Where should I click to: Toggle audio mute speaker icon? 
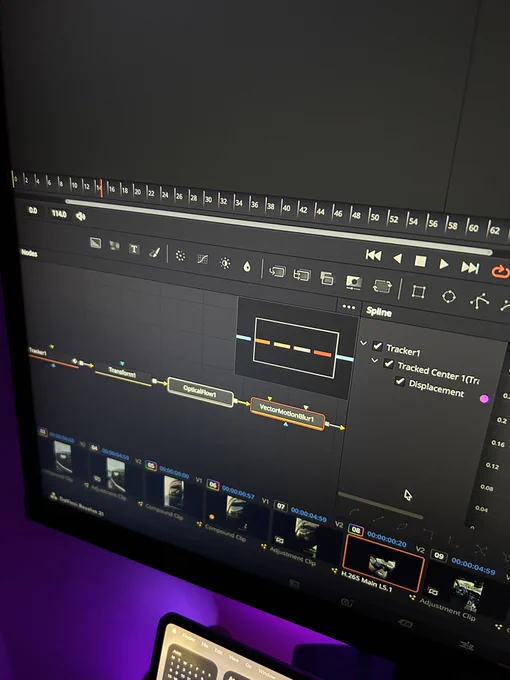tap(81, 216)
